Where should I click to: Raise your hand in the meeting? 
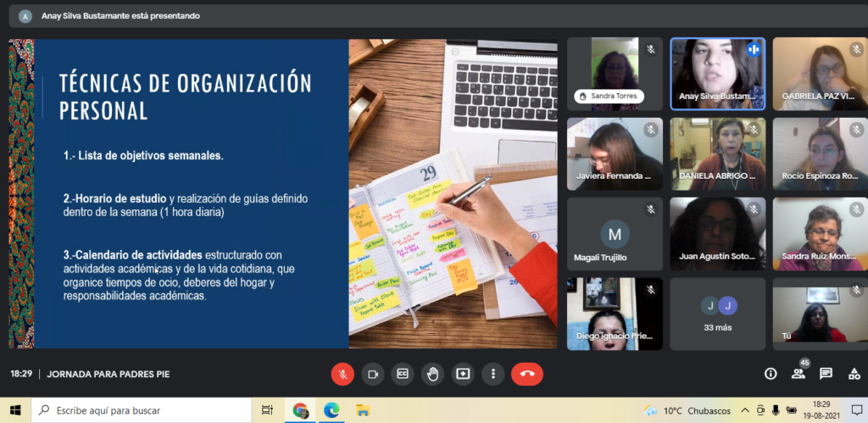432,375
